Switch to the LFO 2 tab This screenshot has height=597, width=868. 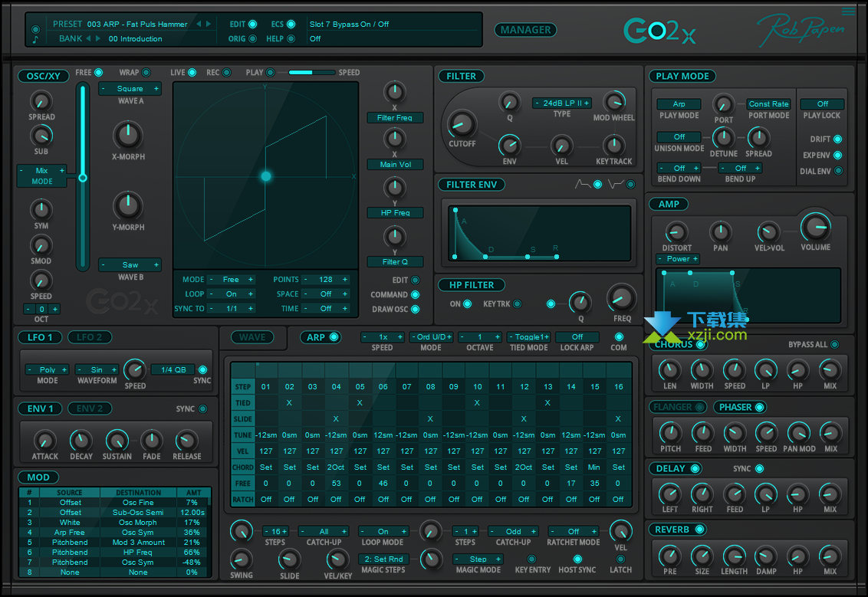coord(90,337)
